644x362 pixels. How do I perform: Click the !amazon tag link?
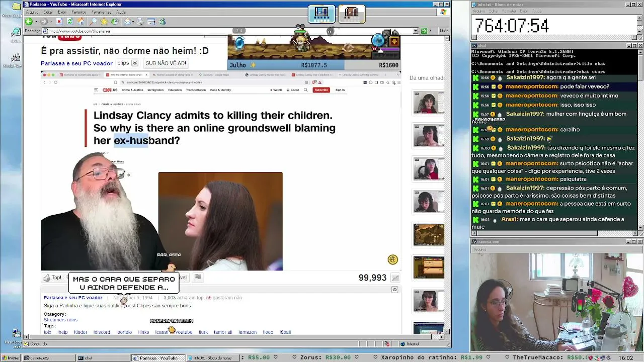(248, 332)
